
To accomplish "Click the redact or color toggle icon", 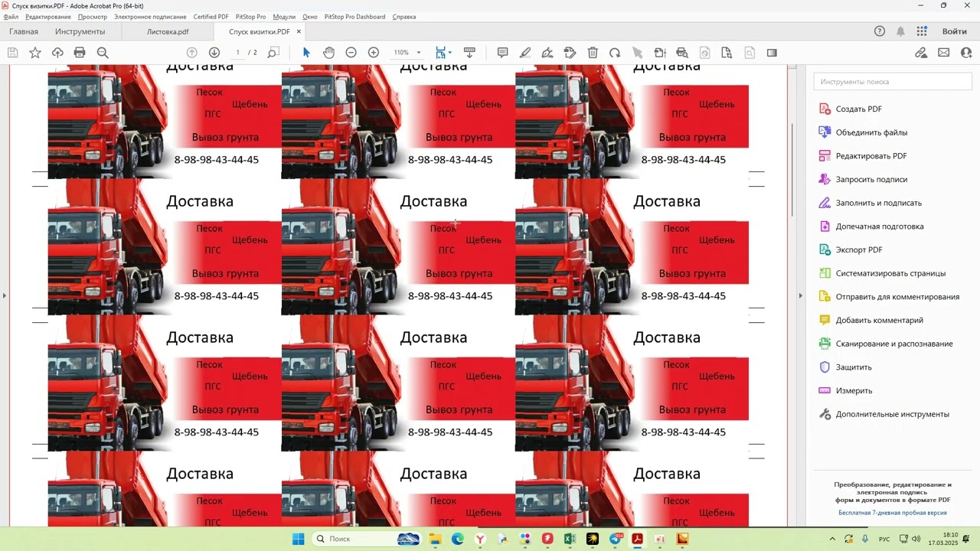I will 772,53.
